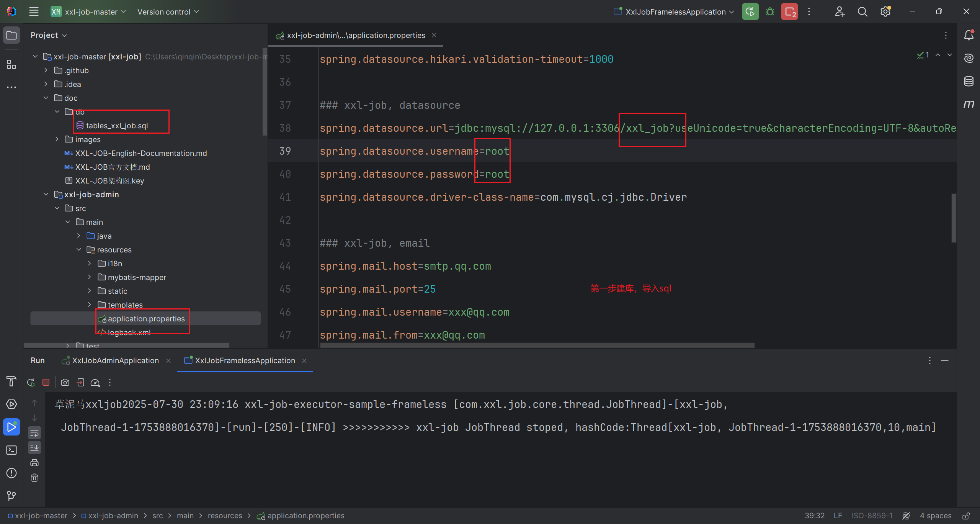Expand the .github folder
Image resolution: width=980 pixels, height=524 pixels.
pyautogui.click(x=46, y=70)
